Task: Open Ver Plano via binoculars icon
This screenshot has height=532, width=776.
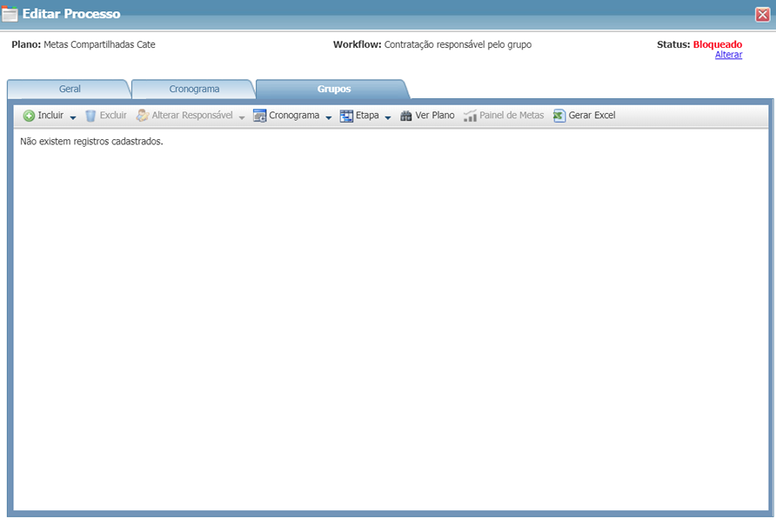Action: point(406,116)
